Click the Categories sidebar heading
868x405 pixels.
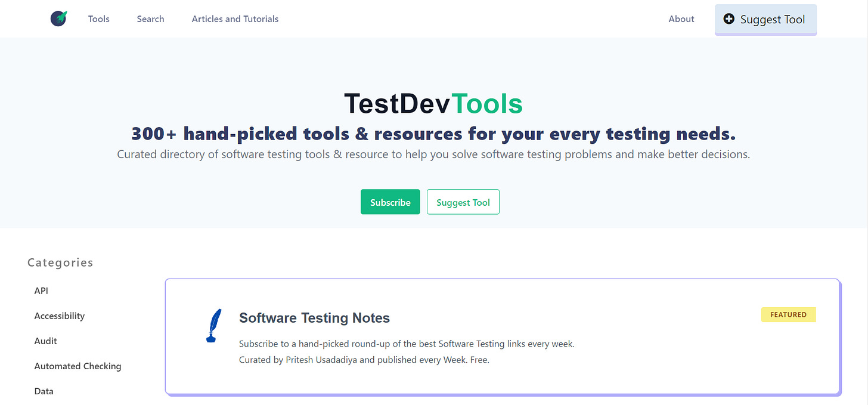(60, 262)
